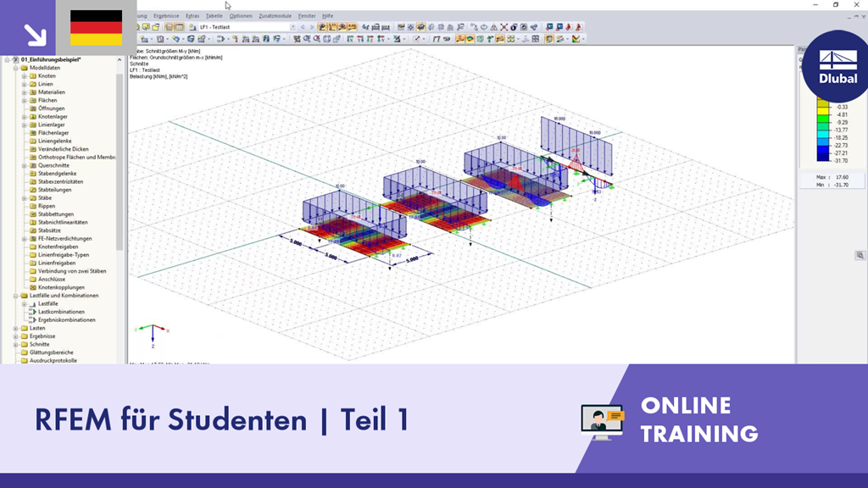
Task: Click the red X delete toolbar icon
Action: pyautogui.click(x=504, y=27)
